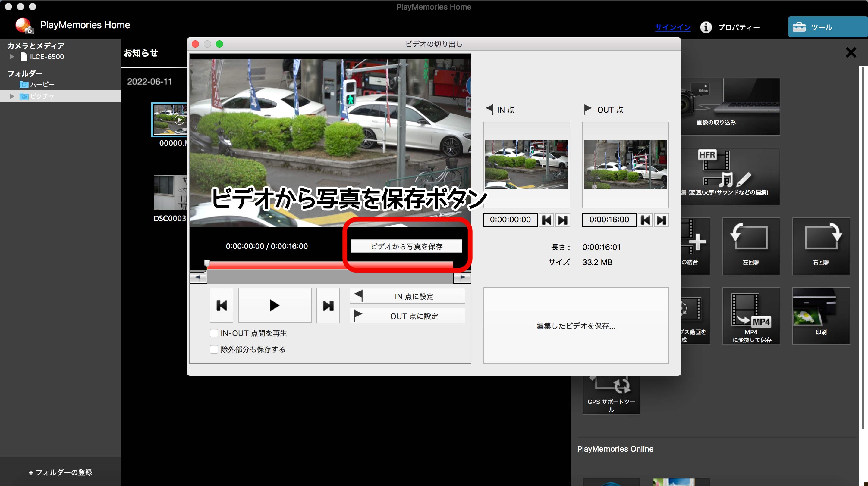Close the ビデオの切り出し dialog with red button
Image resolution: width=868 pixels, height=486 pixels.
pos(195,44)
